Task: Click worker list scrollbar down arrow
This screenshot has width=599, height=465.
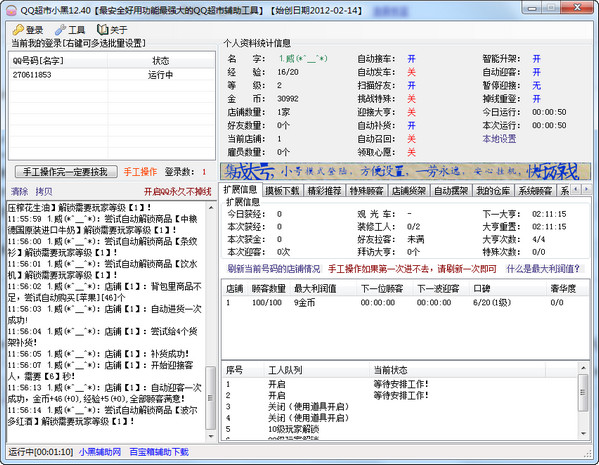Action: tap(583, 434)
